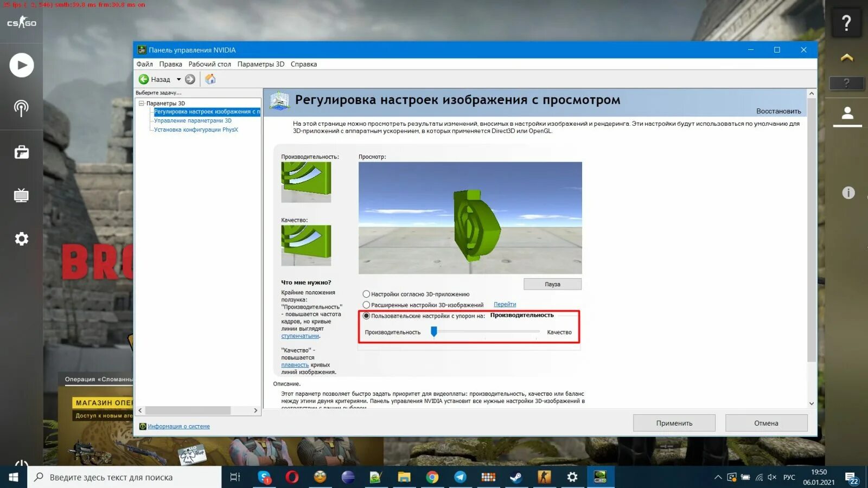Image resolution: width=868 pixels, height=488 pixels.
Task: Open the 'Правка' menu
Action: pos(170,64)
